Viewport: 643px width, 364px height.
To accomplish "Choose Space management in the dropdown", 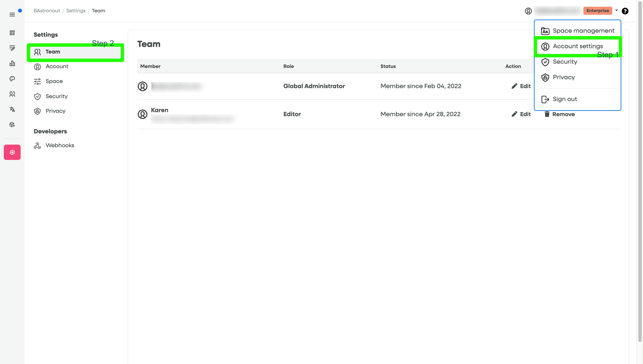I will pyautogui.click(x=583, y=31).
